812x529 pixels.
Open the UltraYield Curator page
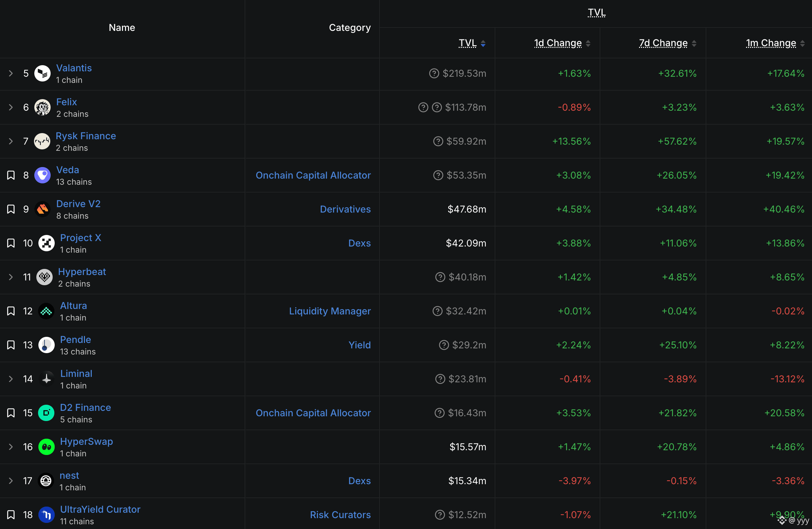click(x=100, y=509)
